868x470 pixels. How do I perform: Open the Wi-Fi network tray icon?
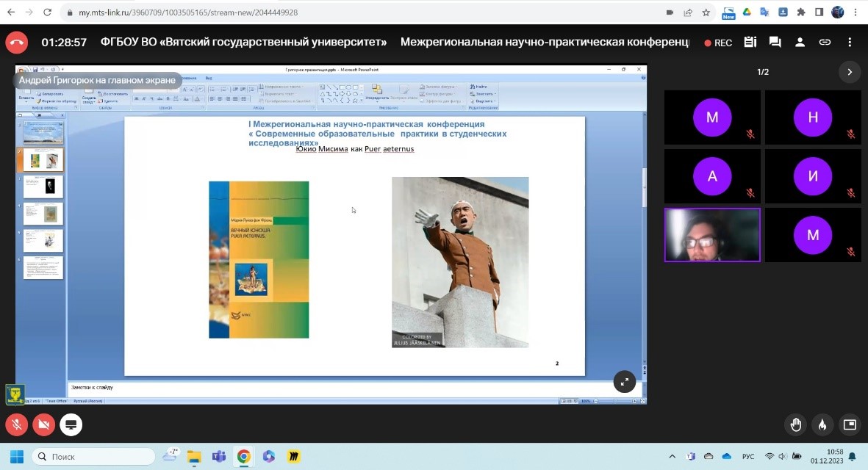(x=770, y=457)
